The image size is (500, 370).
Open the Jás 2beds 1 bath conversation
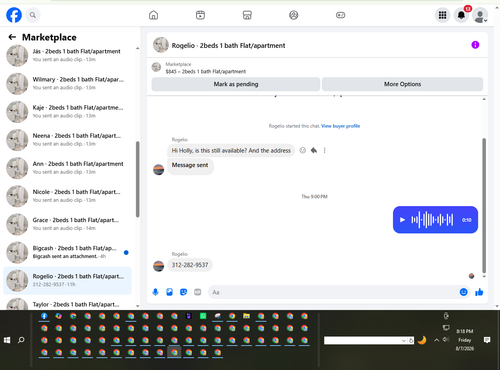pyautogui.click(x=67, y=55)
